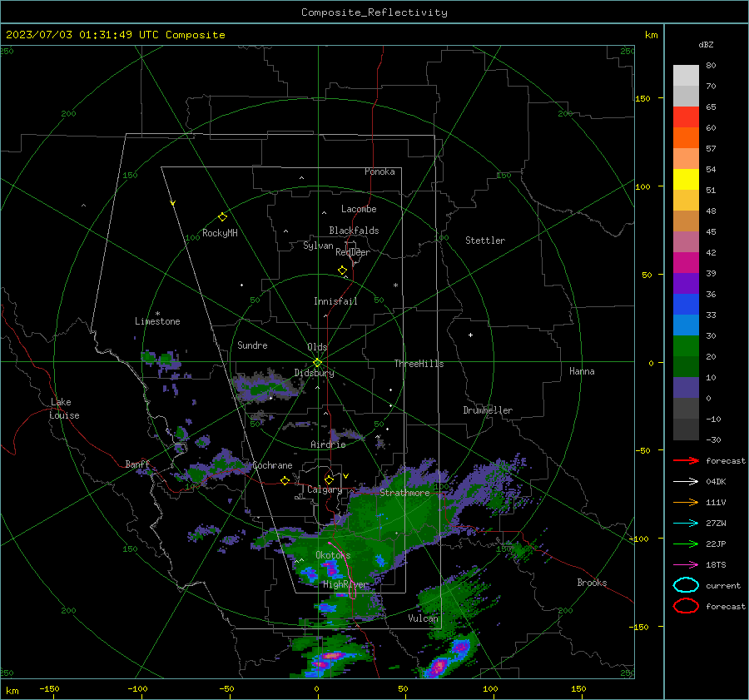
Task: Click the Lake Louise label
Action: point(64,409)
